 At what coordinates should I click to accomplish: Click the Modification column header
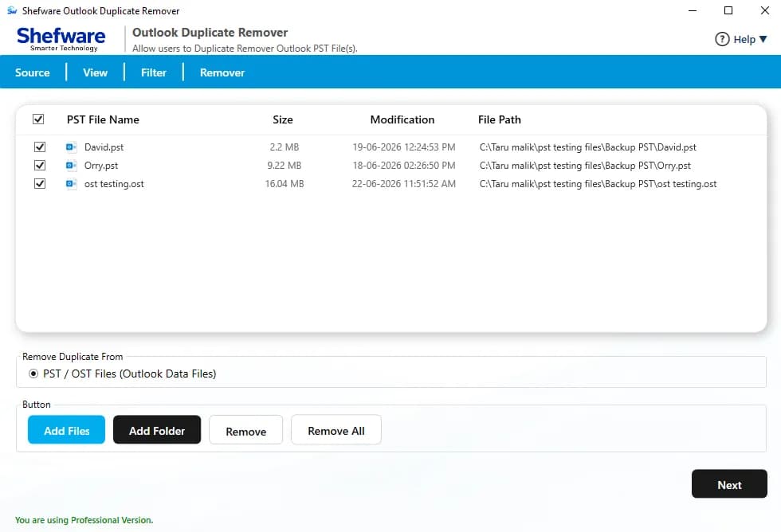pos(402,120)
